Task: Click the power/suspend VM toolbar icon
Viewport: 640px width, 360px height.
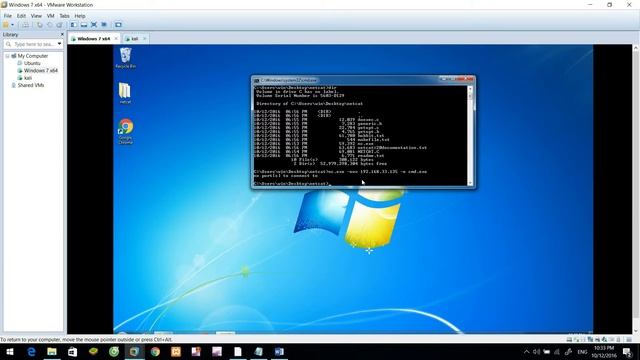Action: [6, 25]
